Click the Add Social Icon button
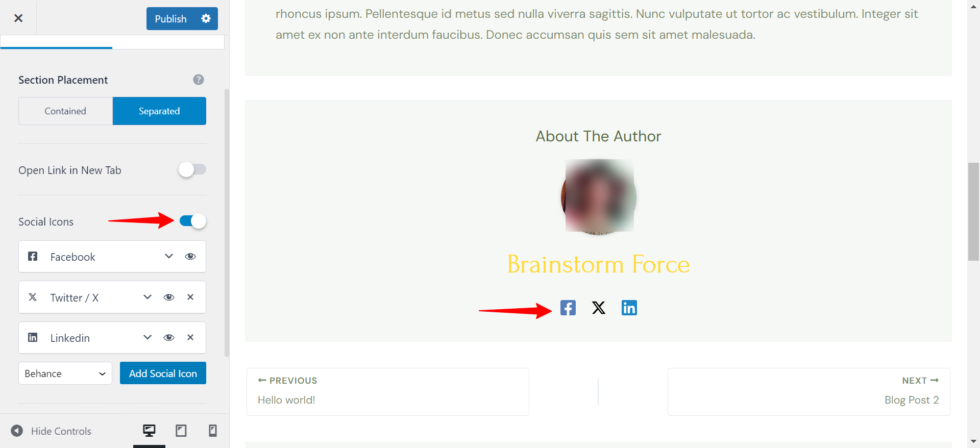 (x=163, y=374)
